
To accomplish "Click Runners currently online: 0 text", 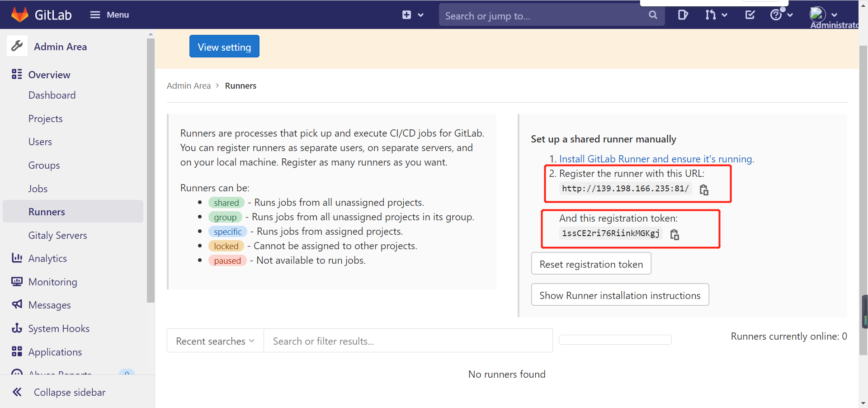I will [x=789, y=336].
